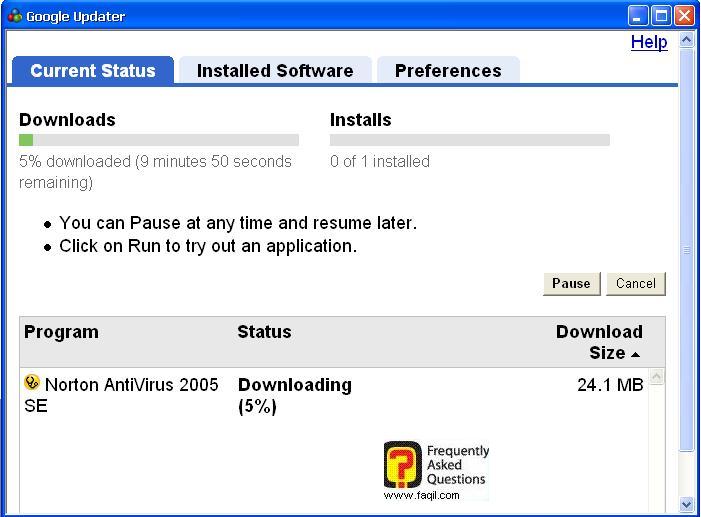
Task: Click the Google Updater title bar icon
Action: [15, 16]
